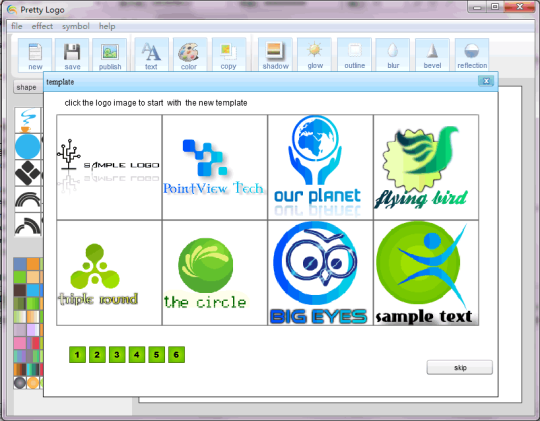Apply the reflection effect icon
The width and height of the screenshot is (540, 421).
click(472, 55)
